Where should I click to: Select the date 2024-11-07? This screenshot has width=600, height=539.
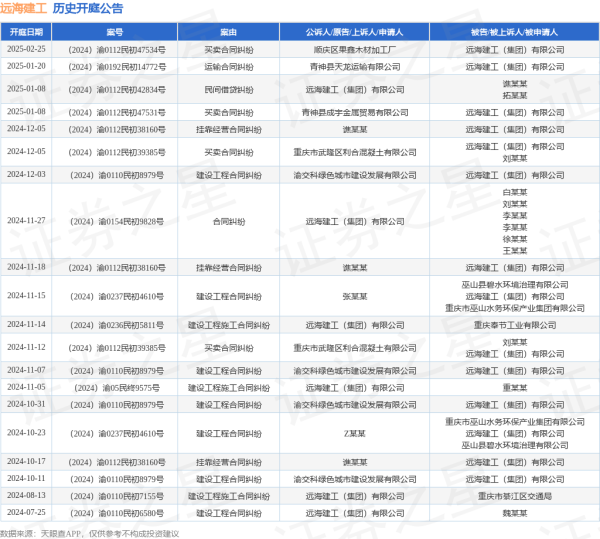[26, 370]
